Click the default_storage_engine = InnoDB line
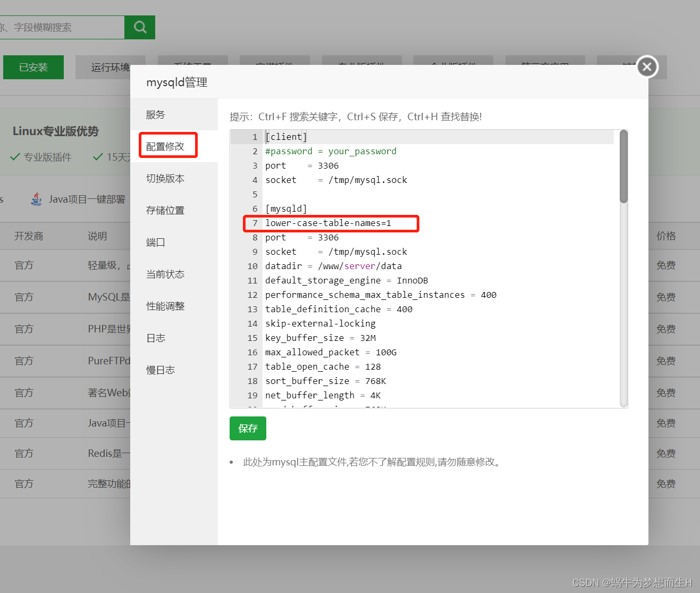 coord(347,280)
